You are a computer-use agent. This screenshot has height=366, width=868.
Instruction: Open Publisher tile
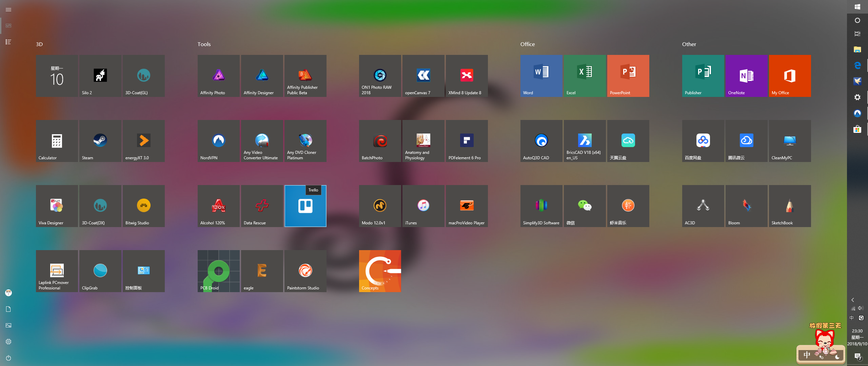pyautogui.click(x=703, y=76)
